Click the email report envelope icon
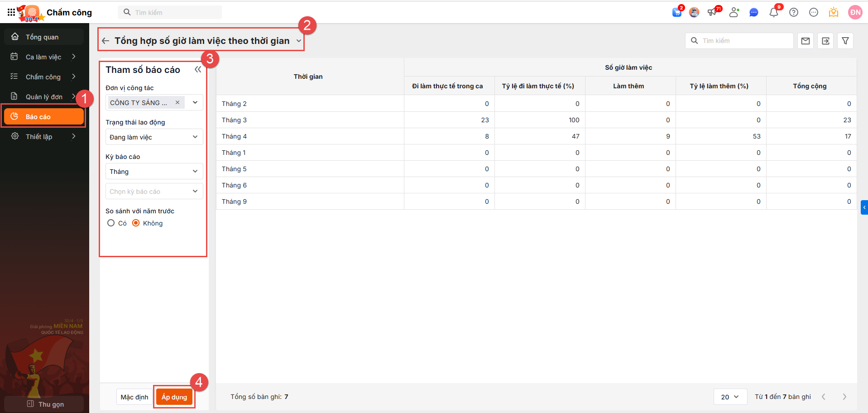This screenshot has width=868, height=413. (806, 41)
